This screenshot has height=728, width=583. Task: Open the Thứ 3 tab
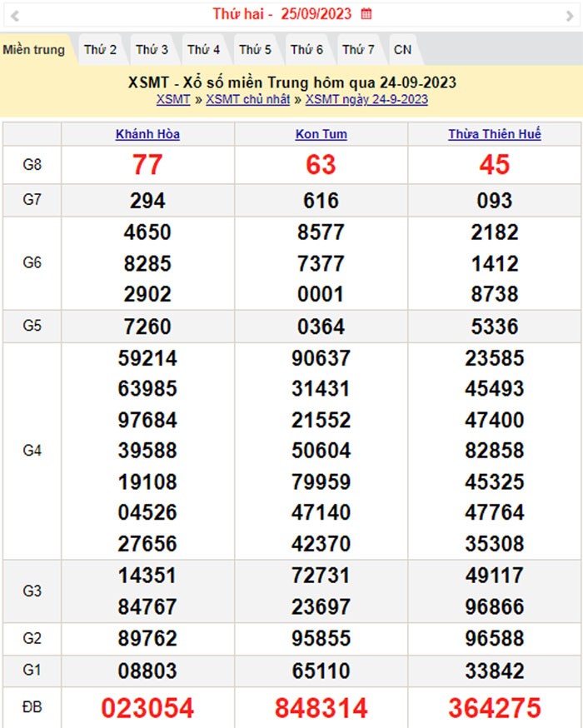coord(152,50)
